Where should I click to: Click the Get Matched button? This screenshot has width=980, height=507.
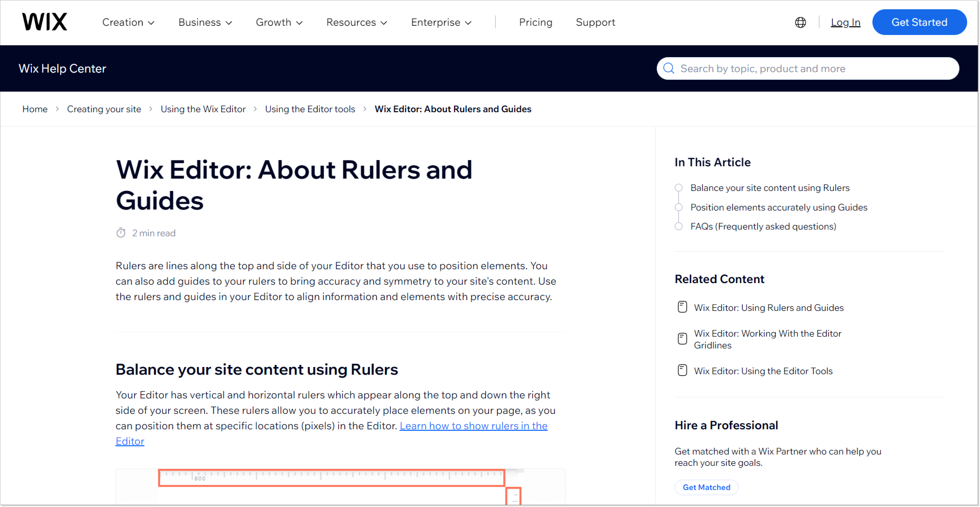pos(706,487)
